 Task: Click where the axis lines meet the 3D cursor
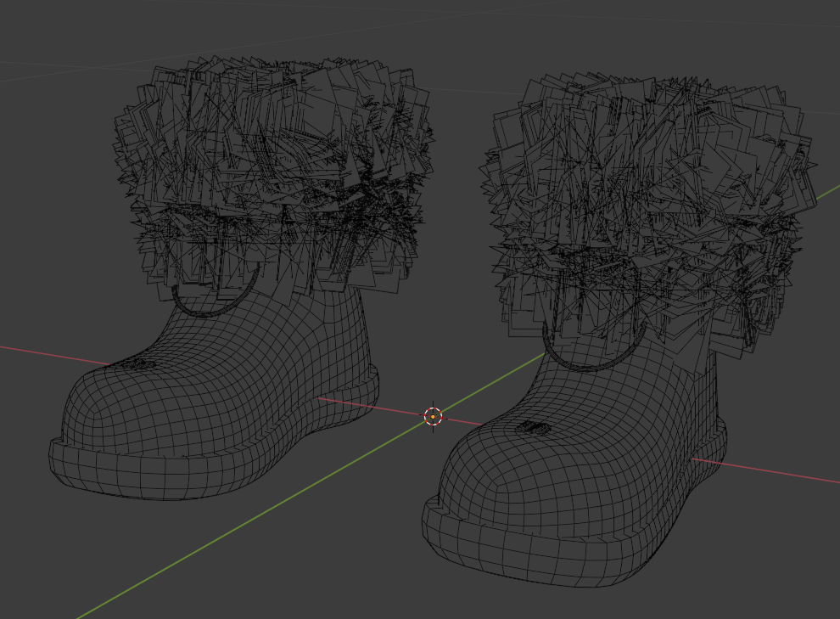point(433,415)
